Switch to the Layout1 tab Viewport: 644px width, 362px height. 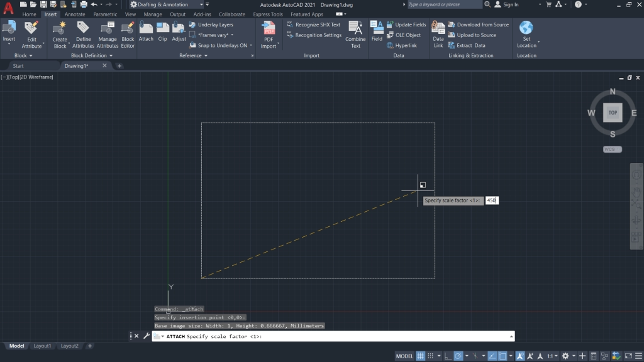(x=42, y=345)
